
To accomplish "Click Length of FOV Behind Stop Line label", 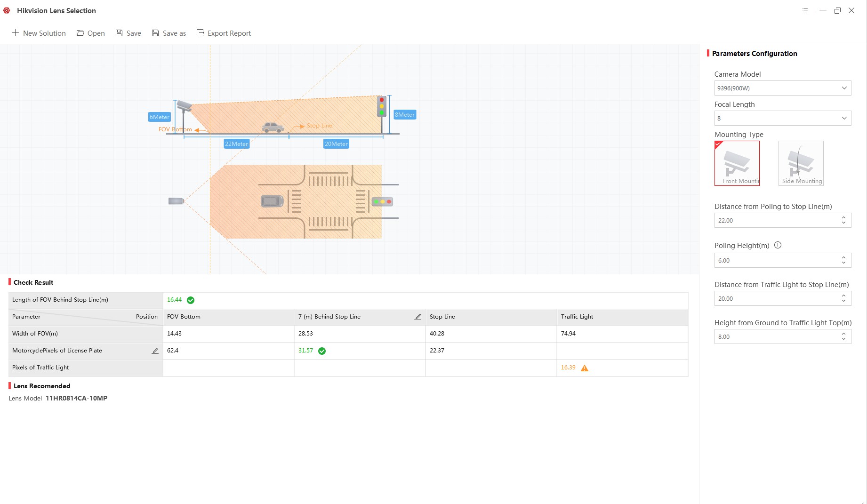I will (60, 300).
